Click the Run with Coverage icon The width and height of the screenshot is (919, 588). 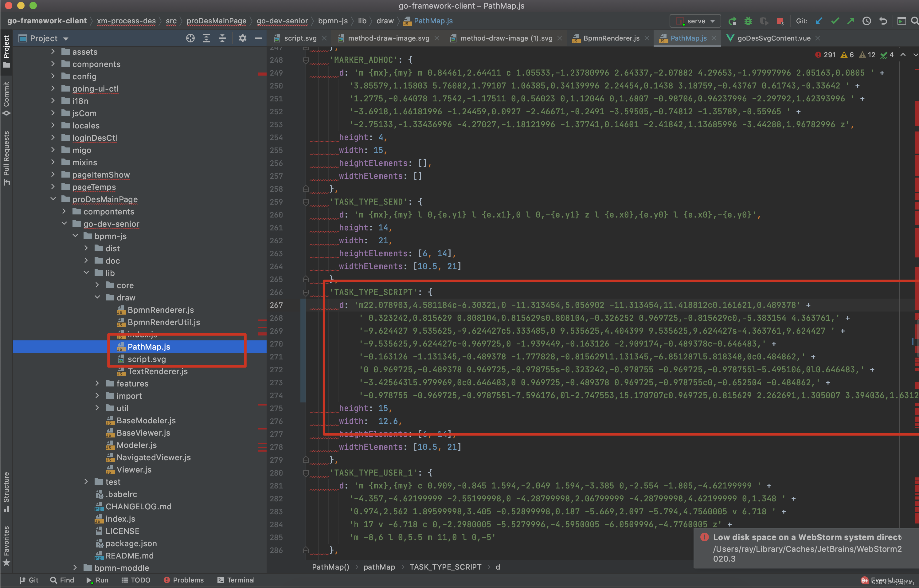(764, 21)
